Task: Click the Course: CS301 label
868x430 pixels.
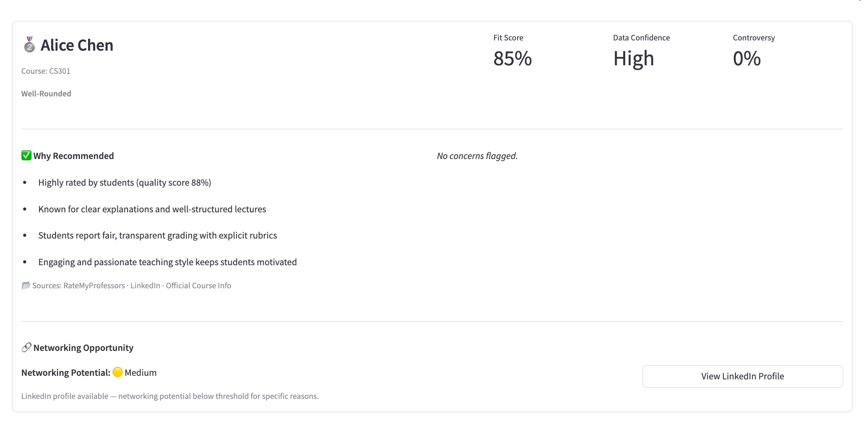Action: (x=46, y=71)
